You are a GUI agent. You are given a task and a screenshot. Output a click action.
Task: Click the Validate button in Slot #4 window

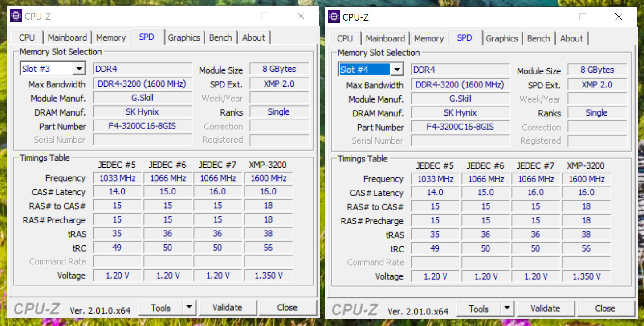click(x=546, y=309)
